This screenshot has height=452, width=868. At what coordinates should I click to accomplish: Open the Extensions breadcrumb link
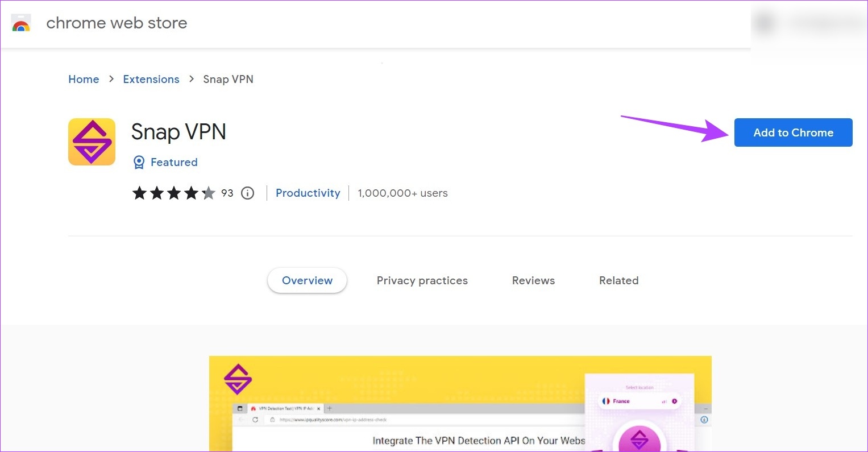(x=151, y=79)
